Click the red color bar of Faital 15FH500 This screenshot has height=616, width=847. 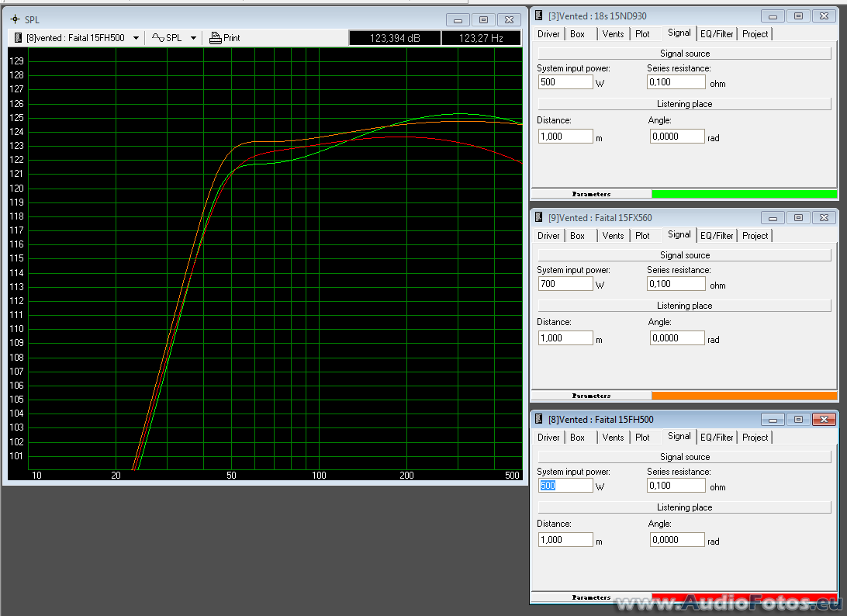coord(745,597)
